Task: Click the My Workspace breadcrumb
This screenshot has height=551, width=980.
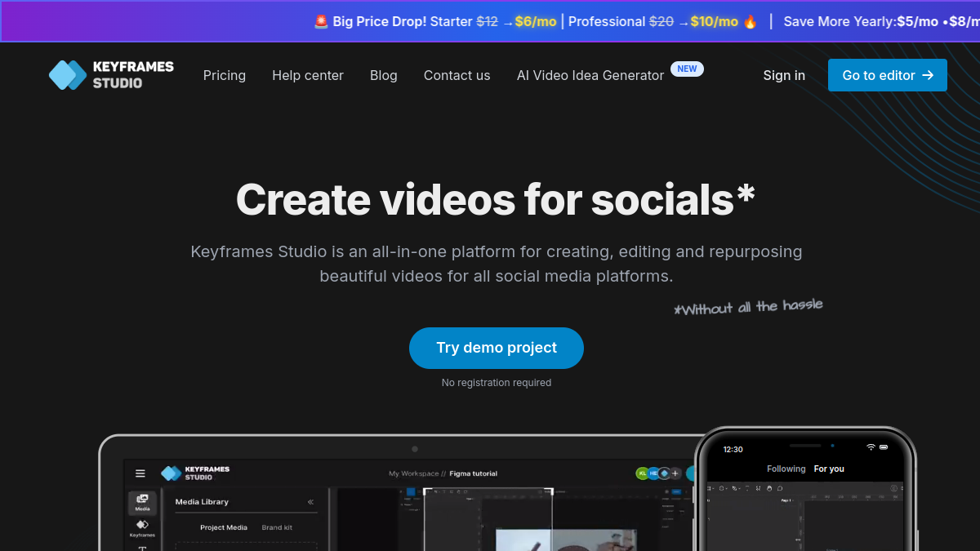Action: 414,473
